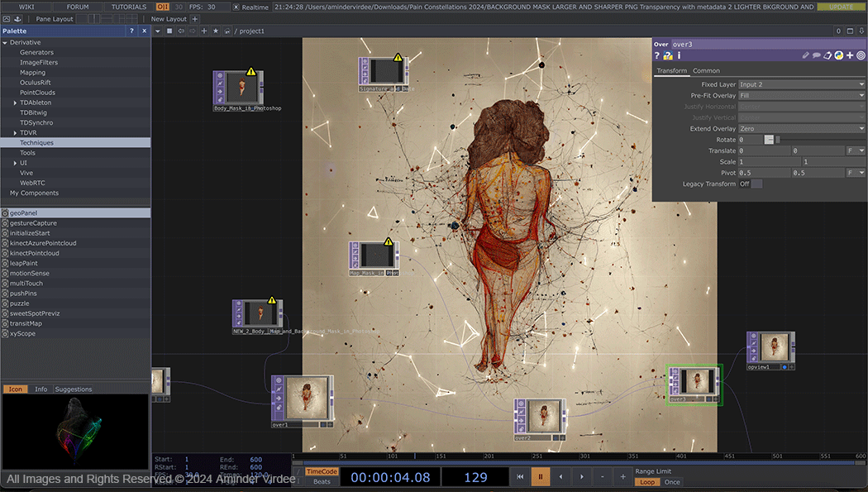Step backward one frame with the left arrow
The image size is (868, 492).
(x=560, y=476)
